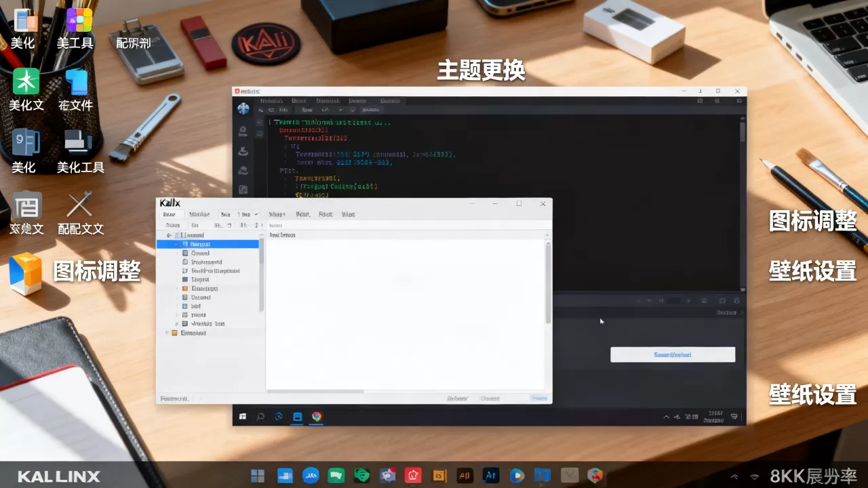Open the 美工具 colorful grid desktop icon

[x=79, y=20]
